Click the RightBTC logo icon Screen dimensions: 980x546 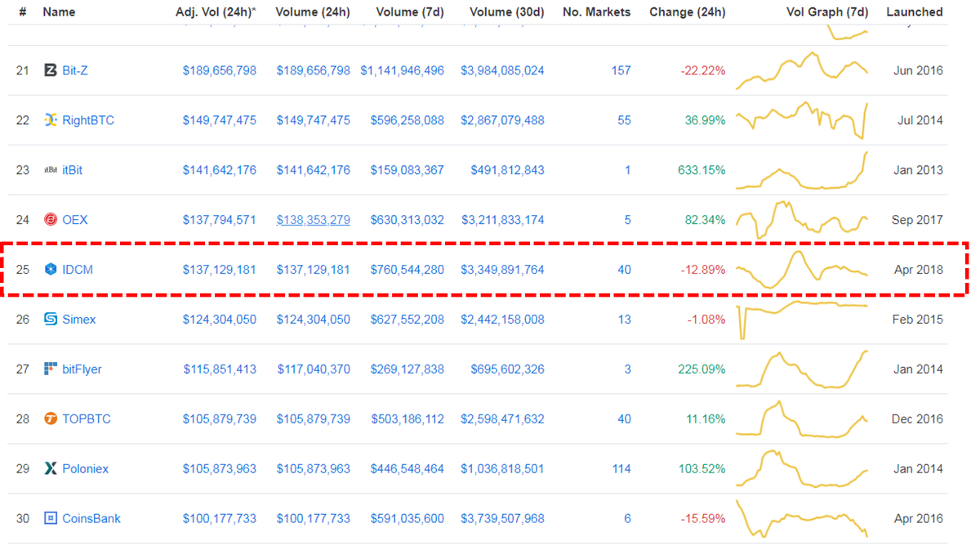pos(51,120)
